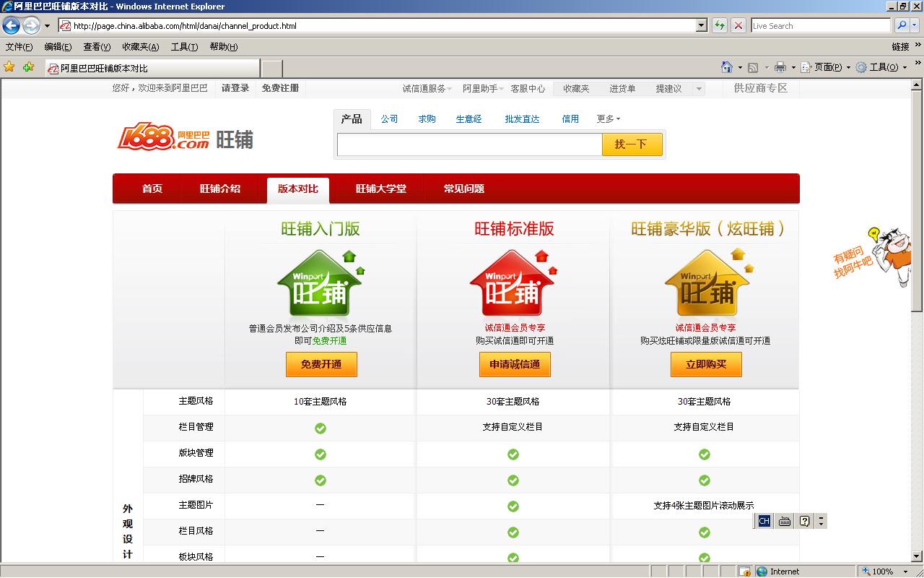
Task: Click the blank new tab button
Action: tap(271, 69)
